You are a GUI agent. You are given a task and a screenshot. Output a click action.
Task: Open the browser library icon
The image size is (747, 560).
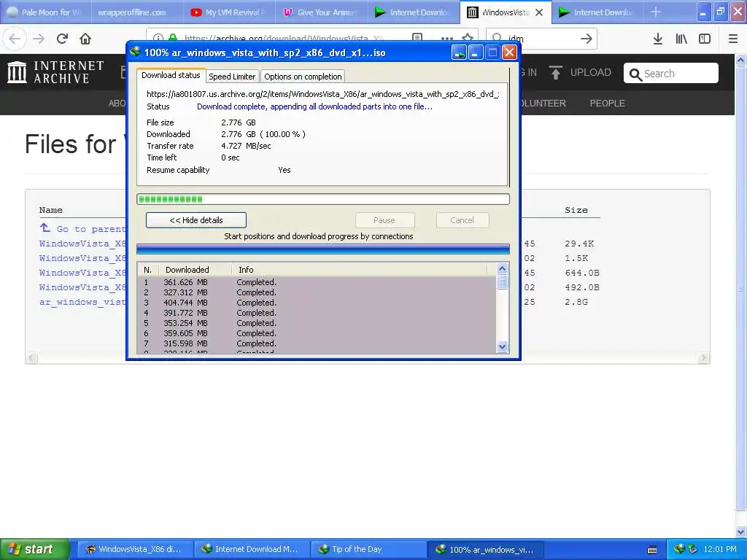point(681,39)
